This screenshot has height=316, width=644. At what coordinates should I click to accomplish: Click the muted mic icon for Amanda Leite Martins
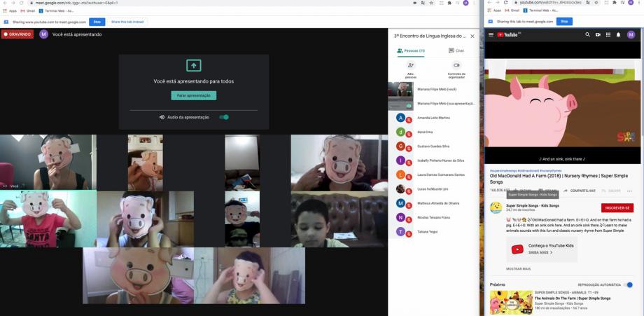tap(409, 121)
